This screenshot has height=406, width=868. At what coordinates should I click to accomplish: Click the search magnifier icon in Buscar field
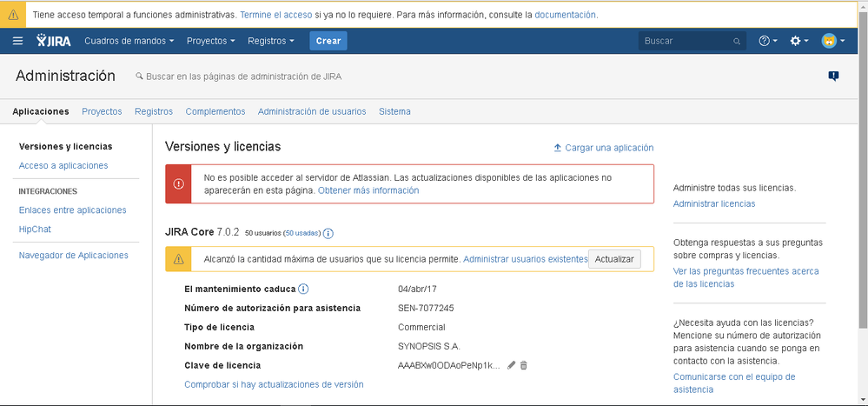coord(736,41)
